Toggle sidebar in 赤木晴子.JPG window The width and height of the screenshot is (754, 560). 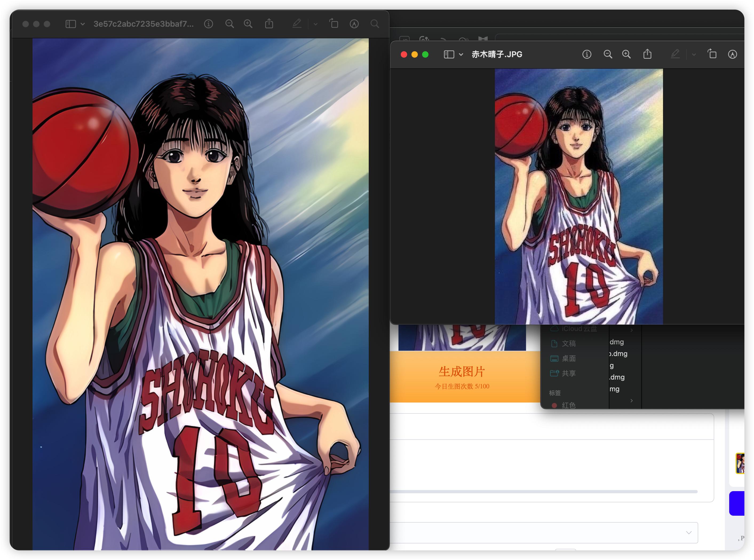click(449, 54)
